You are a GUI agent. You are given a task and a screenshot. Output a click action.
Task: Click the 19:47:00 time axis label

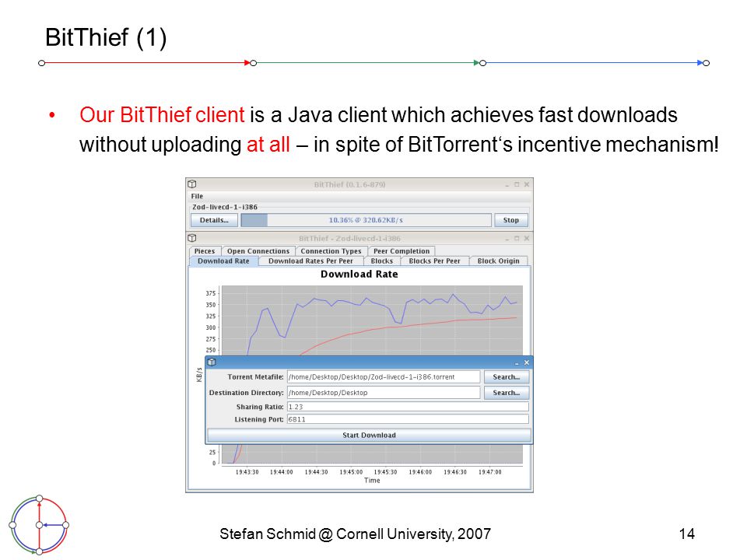coord(489,472)
